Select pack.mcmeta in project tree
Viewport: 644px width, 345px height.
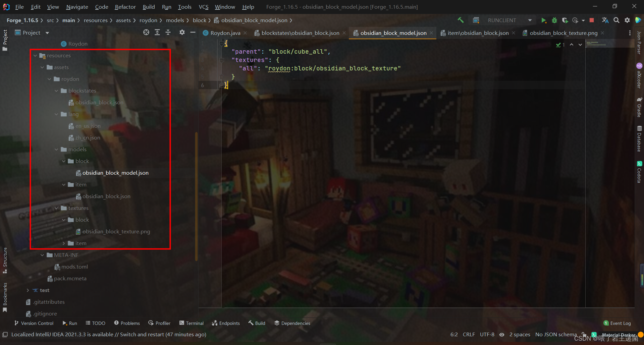click(x=67, y=279)
